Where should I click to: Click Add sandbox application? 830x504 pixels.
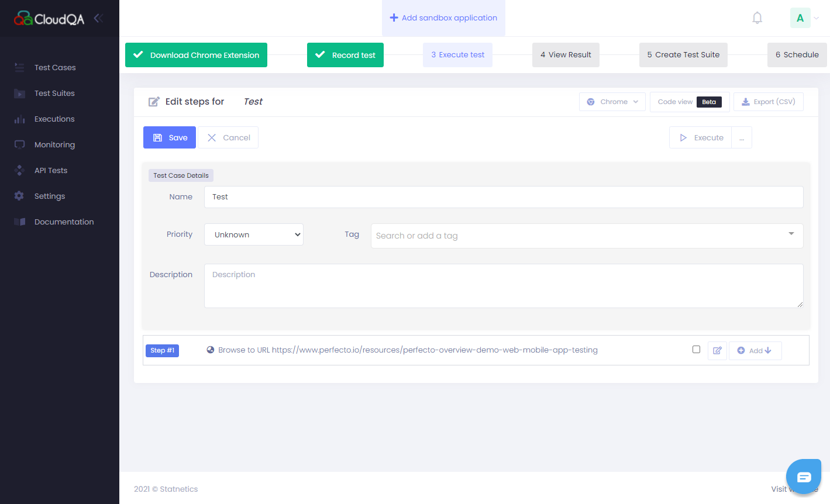[x=443, y=18]
